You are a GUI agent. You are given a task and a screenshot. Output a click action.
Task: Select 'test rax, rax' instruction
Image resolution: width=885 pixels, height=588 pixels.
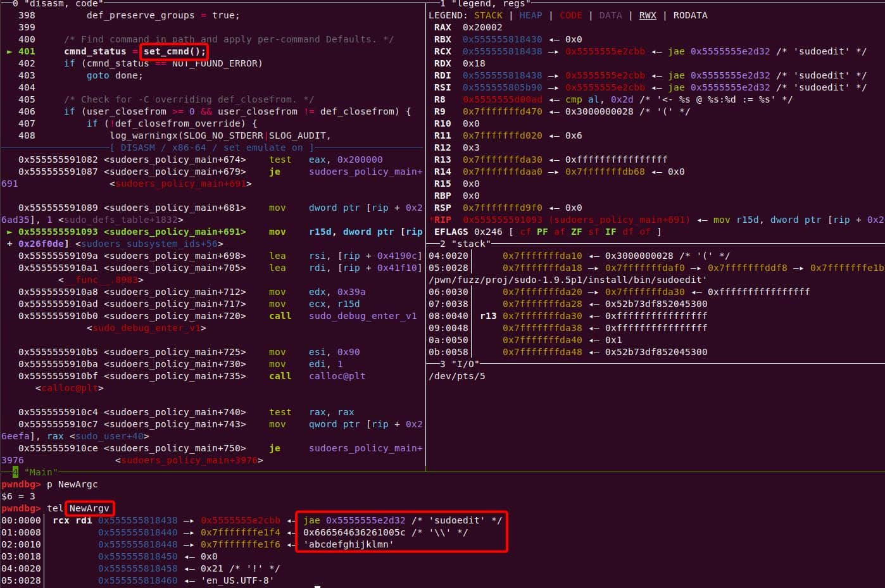pos(311,412)
